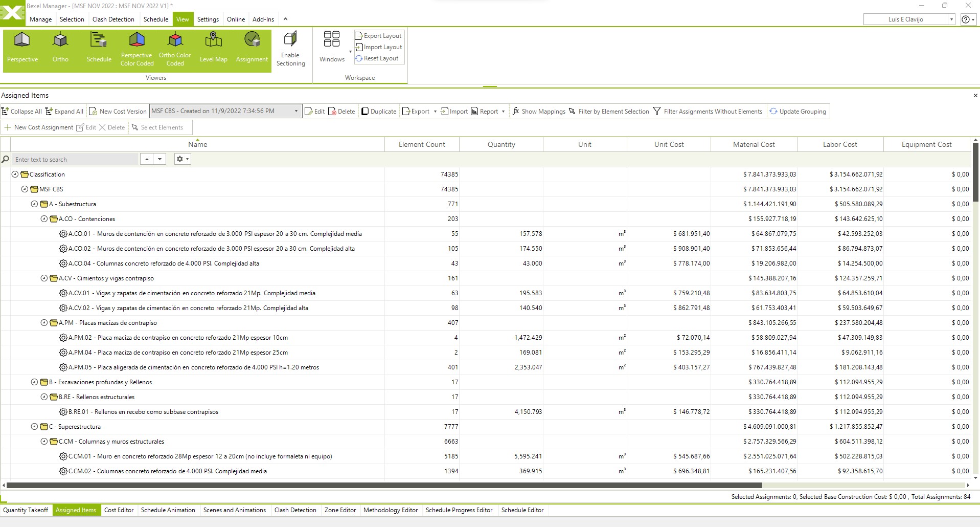Image resolution: width=980 pixels, height=527 pixels.
Task: Click Filter Assignments Without Elements
Action: [708, 112]
